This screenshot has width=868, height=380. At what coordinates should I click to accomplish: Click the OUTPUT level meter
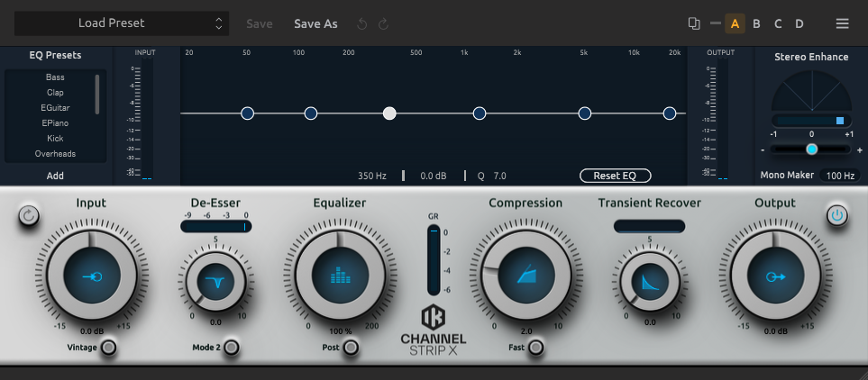coord(721,119)
